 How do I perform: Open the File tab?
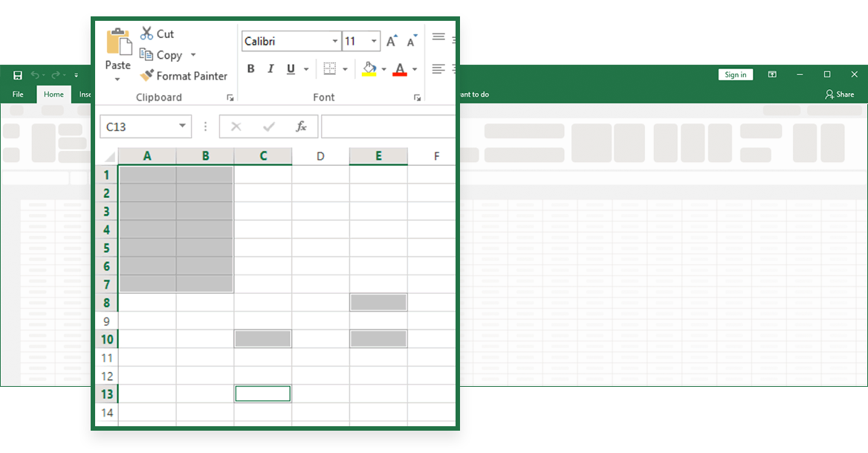18,94
